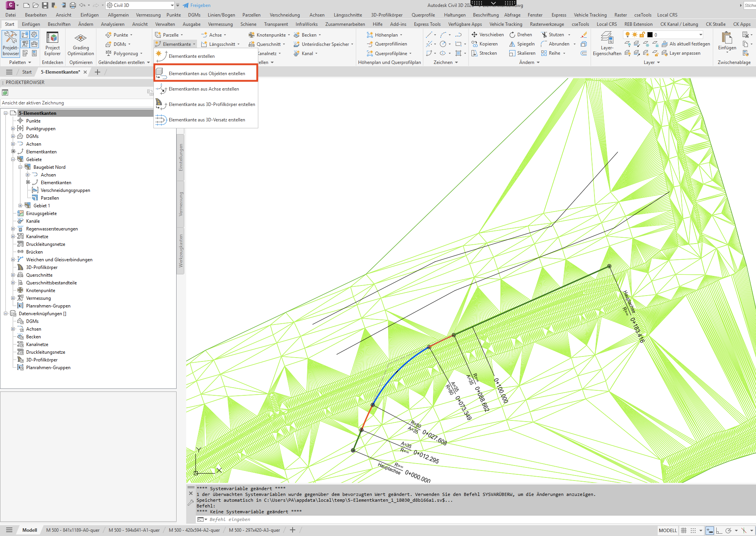Create a new drawing from quick access toolbar

[x=27, y=5]
